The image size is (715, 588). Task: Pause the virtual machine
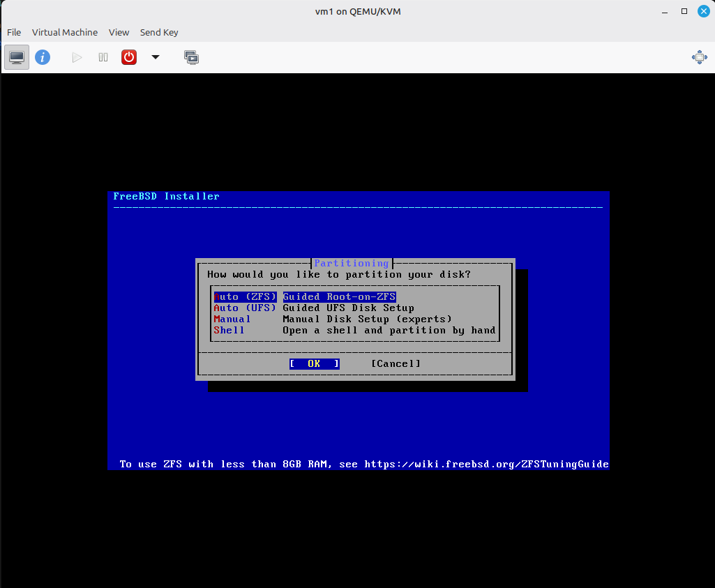click(x=103, y=57)
